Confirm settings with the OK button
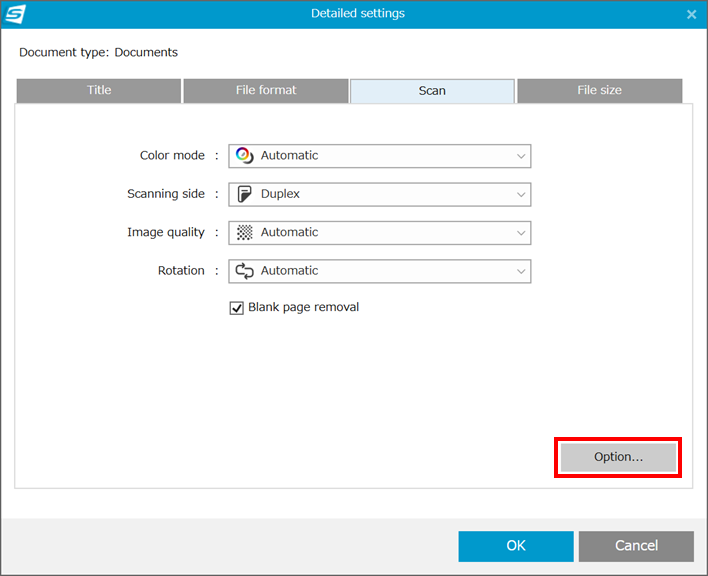The width and height of the screenshot is (708, 576). [516, 546]
